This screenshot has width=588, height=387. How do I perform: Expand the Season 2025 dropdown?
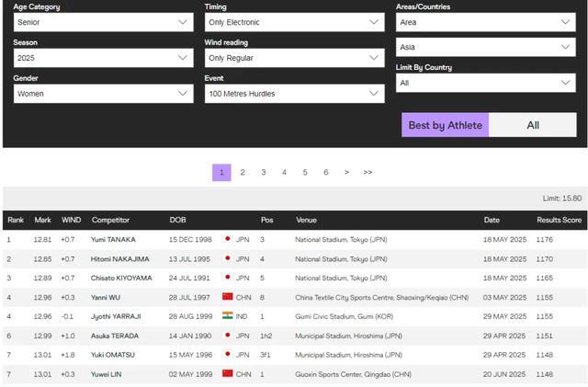pos(102,58)
